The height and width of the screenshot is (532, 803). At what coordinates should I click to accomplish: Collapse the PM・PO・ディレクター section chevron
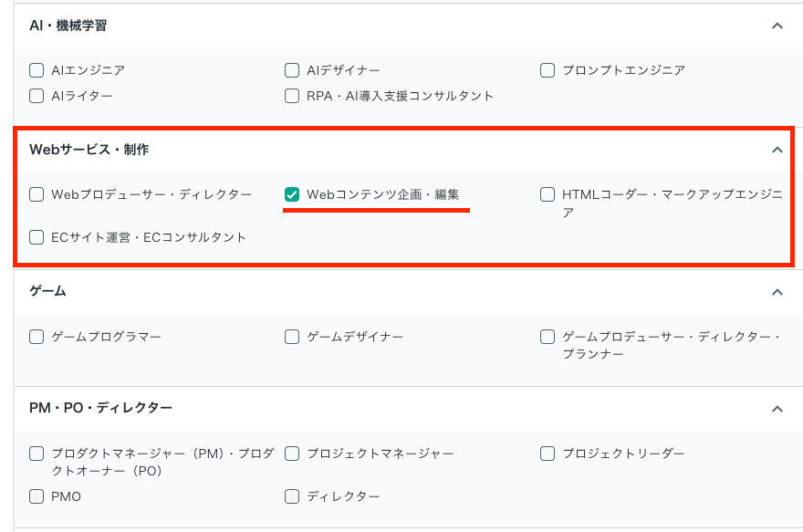tap(777, 409)
